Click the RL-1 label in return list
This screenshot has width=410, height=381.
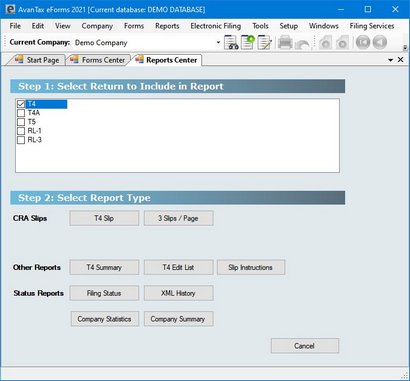click(x=35, y=131)
